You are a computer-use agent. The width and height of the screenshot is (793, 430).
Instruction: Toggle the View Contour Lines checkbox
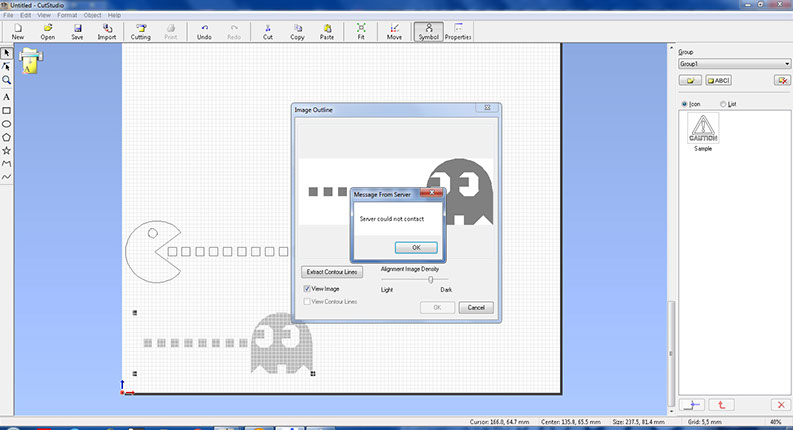pyautogui.click(x=307, y=302)
